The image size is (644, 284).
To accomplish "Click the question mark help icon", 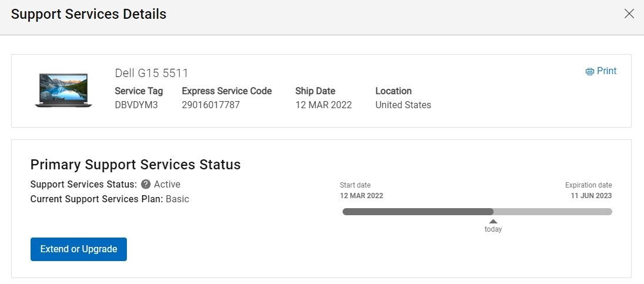I will tap(145, 184).
